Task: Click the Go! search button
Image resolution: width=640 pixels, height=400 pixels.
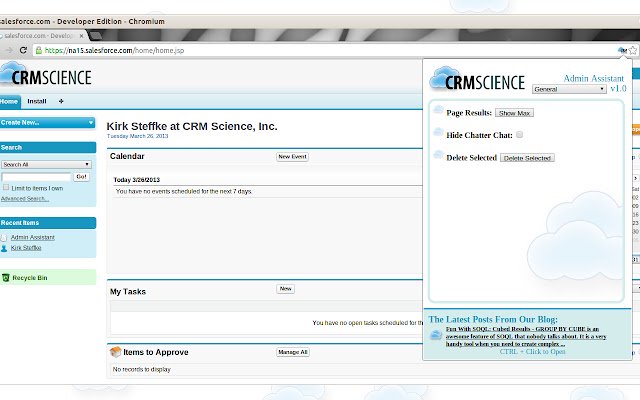Action: pyautogui.click(x=81, y=177)
